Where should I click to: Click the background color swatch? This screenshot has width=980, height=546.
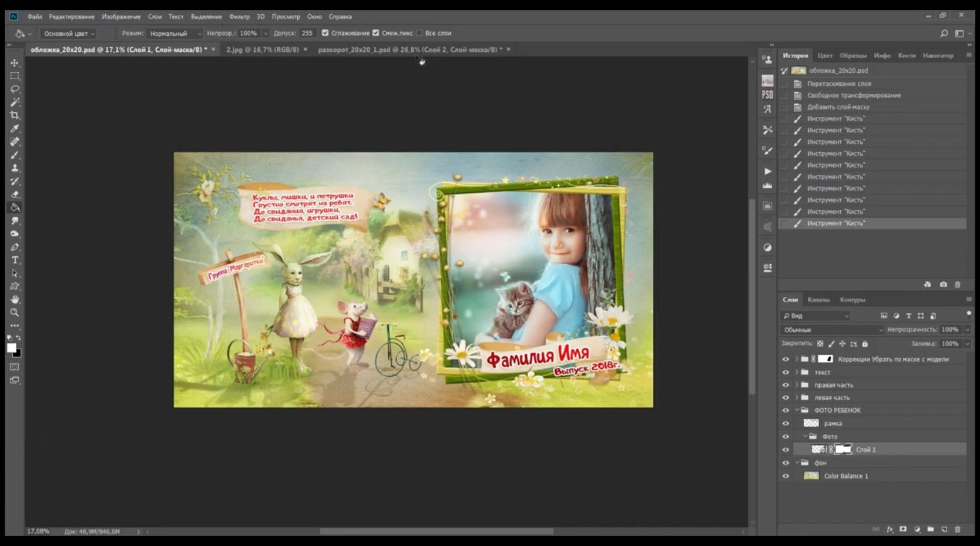tap(18, 353)
